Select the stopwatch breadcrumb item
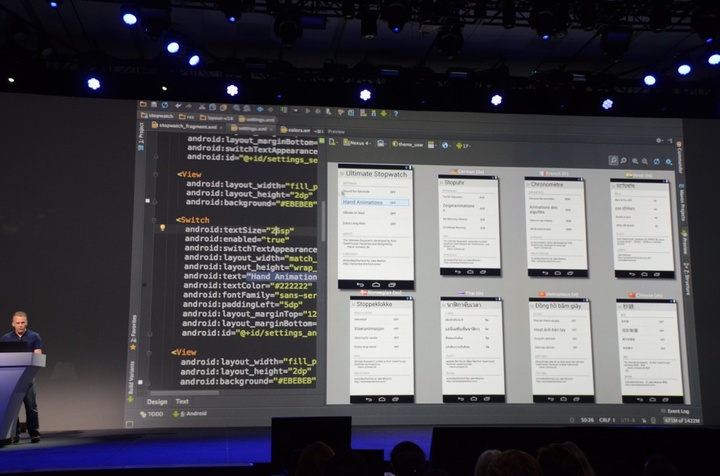 tap(158, 116)
